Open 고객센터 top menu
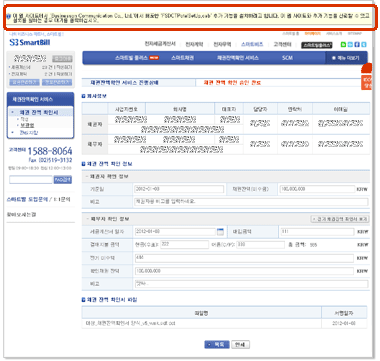This screenshot has width=380, height=361. coord(282,44)
